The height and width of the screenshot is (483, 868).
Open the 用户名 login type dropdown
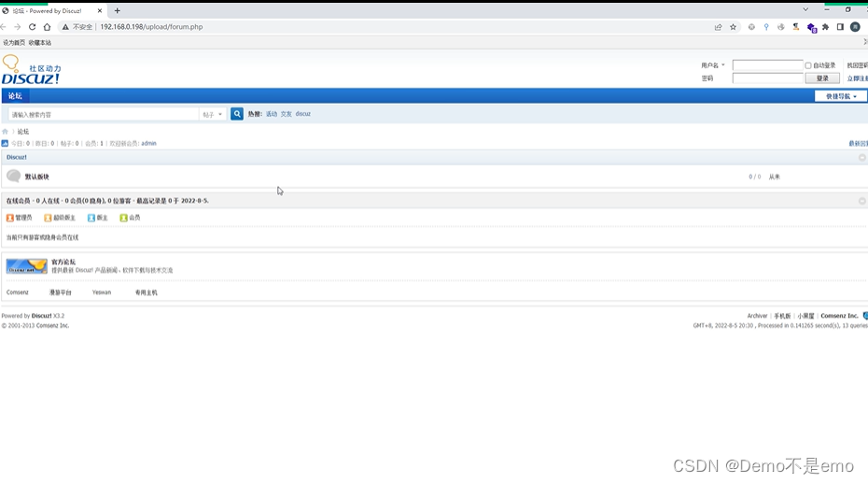click(712, 65)
